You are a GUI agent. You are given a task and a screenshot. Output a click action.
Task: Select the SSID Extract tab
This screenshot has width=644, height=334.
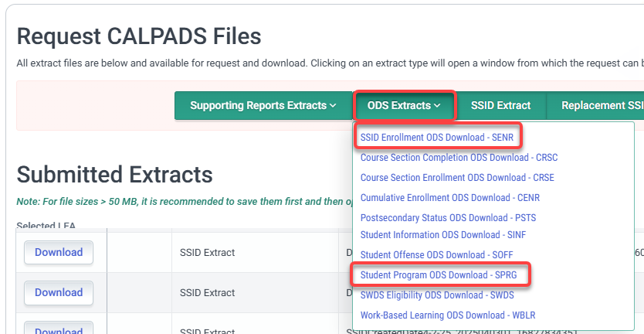(x=500, y=106)
